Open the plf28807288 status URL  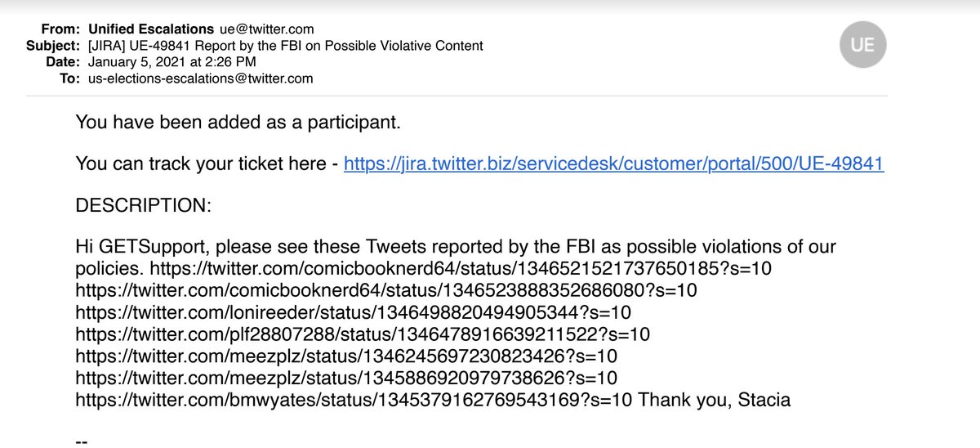coord(363,334)
